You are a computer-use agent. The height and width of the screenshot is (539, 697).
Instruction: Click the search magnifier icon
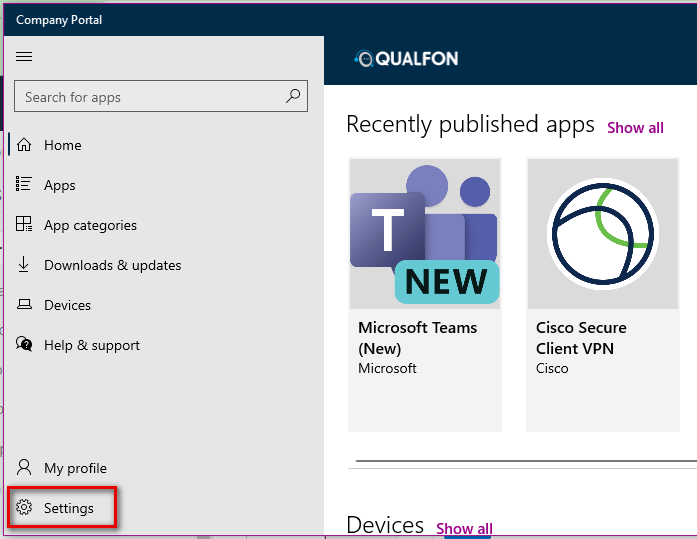293,96
